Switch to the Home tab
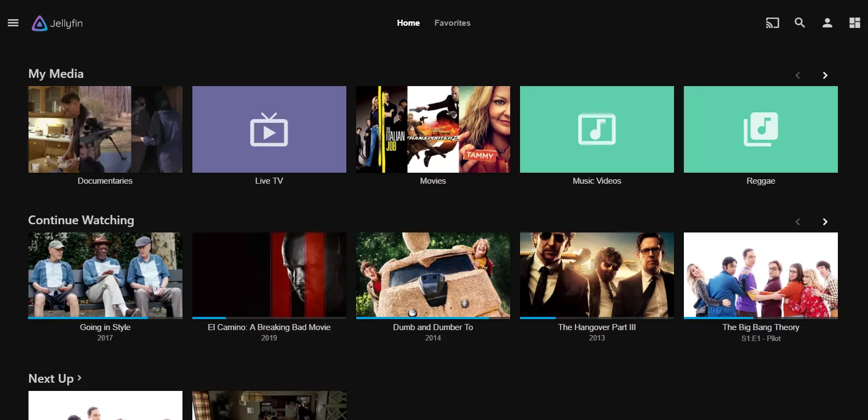This screenshot has height=420, width=868. point(408,23)
